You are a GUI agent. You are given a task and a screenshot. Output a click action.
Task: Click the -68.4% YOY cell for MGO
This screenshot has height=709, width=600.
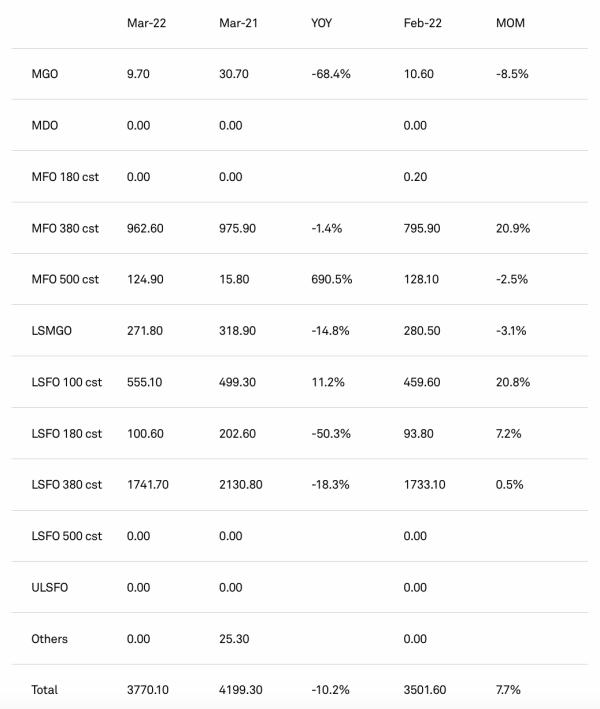tap(331, 74)
